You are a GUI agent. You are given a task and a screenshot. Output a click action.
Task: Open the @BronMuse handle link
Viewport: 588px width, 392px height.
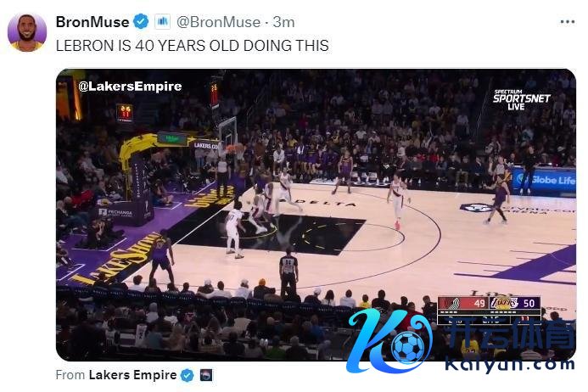pos(218,22)
